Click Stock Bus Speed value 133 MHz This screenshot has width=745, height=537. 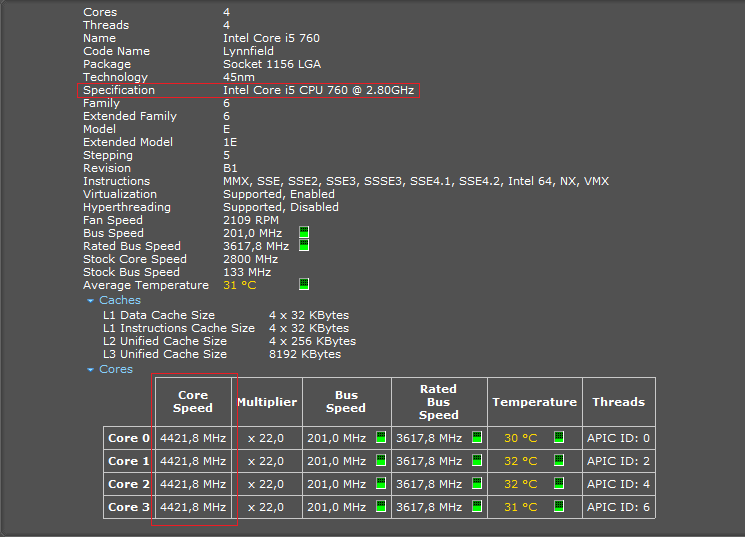coord(247,272)
